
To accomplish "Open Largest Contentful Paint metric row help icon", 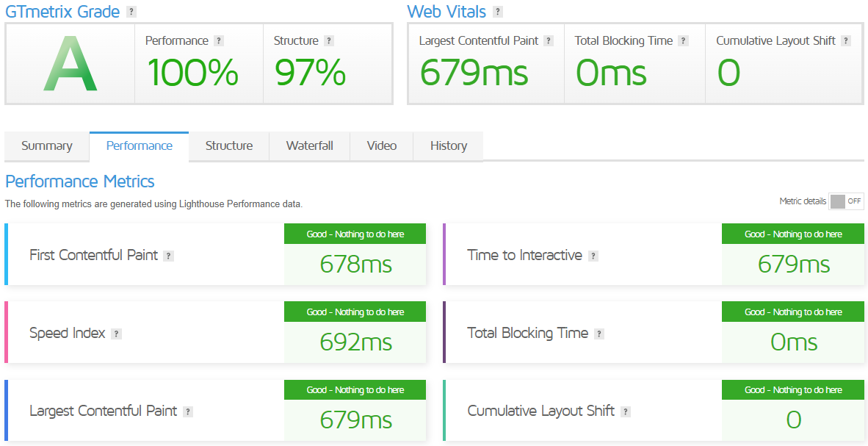I will (x=188, y=411).
